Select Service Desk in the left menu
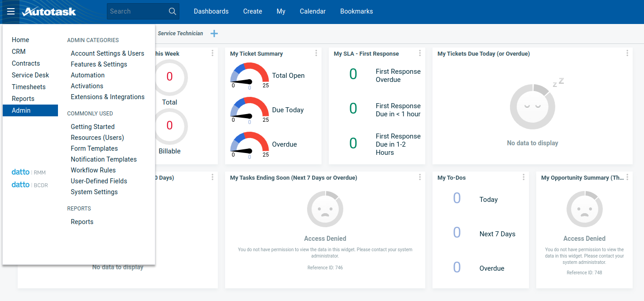The height and width of the screenshot is (301, 644). pos(30,75)
